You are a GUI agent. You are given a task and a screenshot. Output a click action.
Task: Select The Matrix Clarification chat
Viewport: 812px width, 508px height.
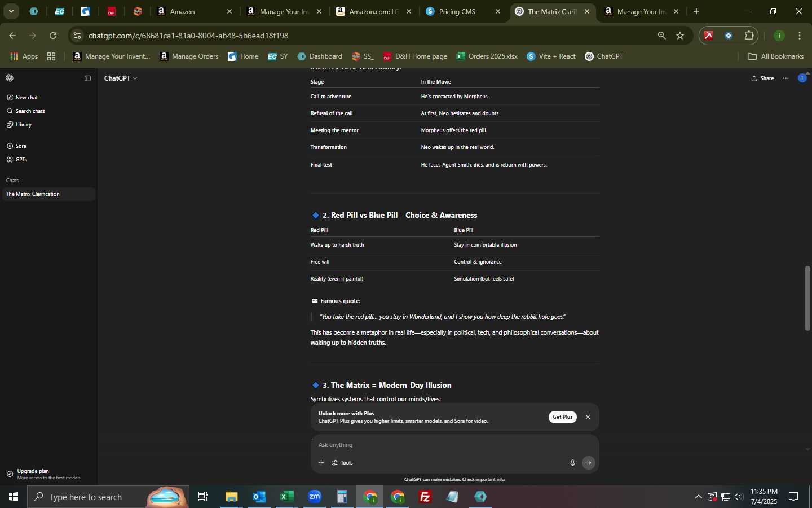48,194
